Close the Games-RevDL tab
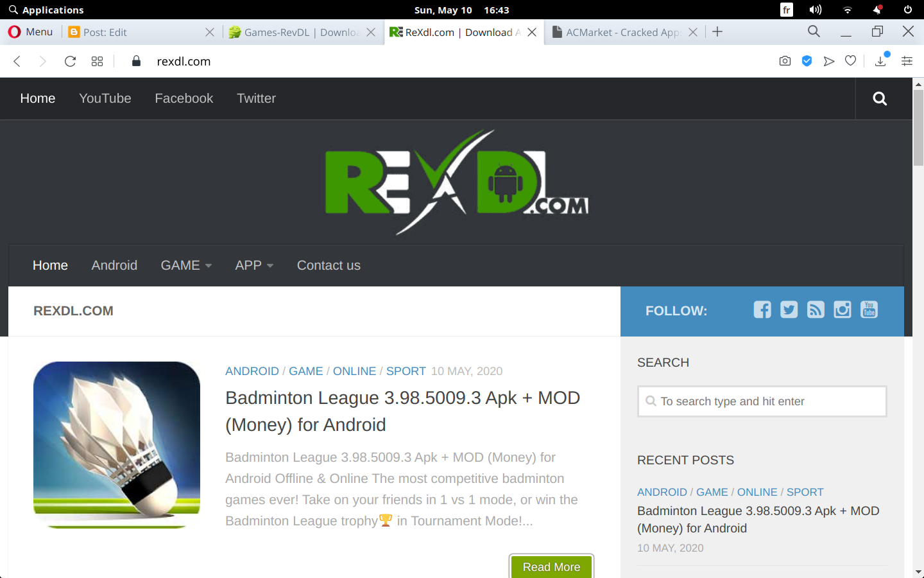 coord(371,32)
